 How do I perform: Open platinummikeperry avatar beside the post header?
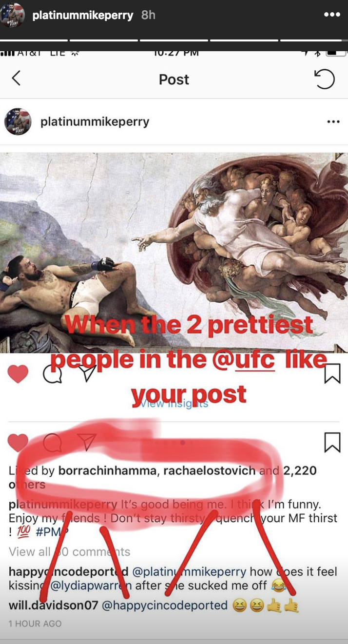click(18, 121)
